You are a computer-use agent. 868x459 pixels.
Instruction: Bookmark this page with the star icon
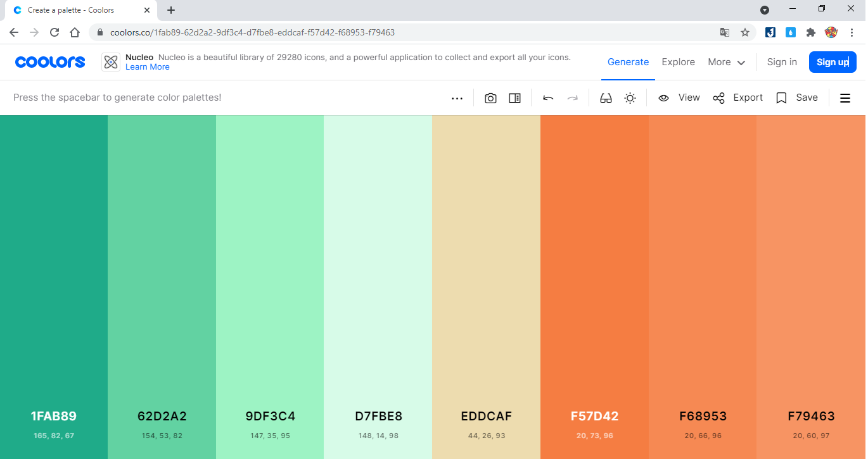pyautogui.click(x=745, y=32)
